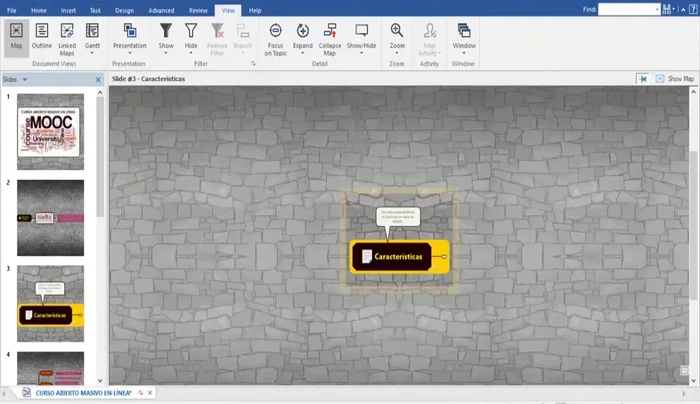Select the CURSO ABIERTO MASIVO EN LÍNEA document tab
This screenshot has height=404, width=700.
coord(83,394)
